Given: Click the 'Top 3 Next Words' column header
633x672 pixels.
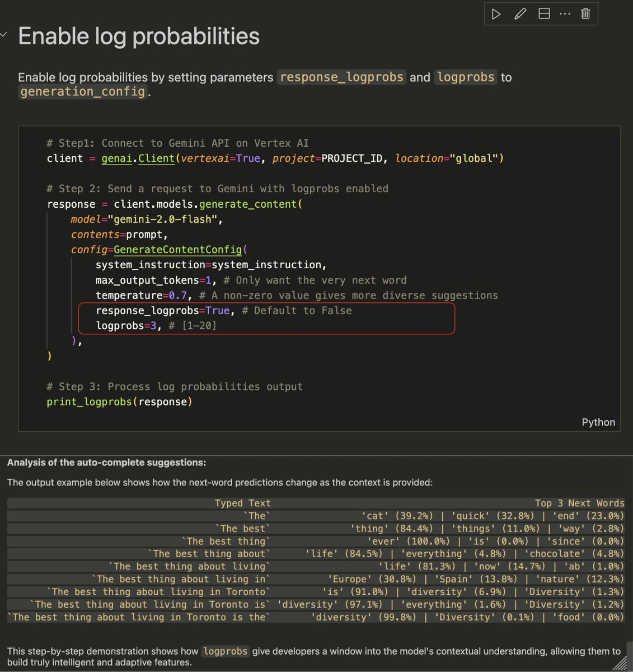Looking at the screenshot, I should pyautogui.click(x=579, y=503).
